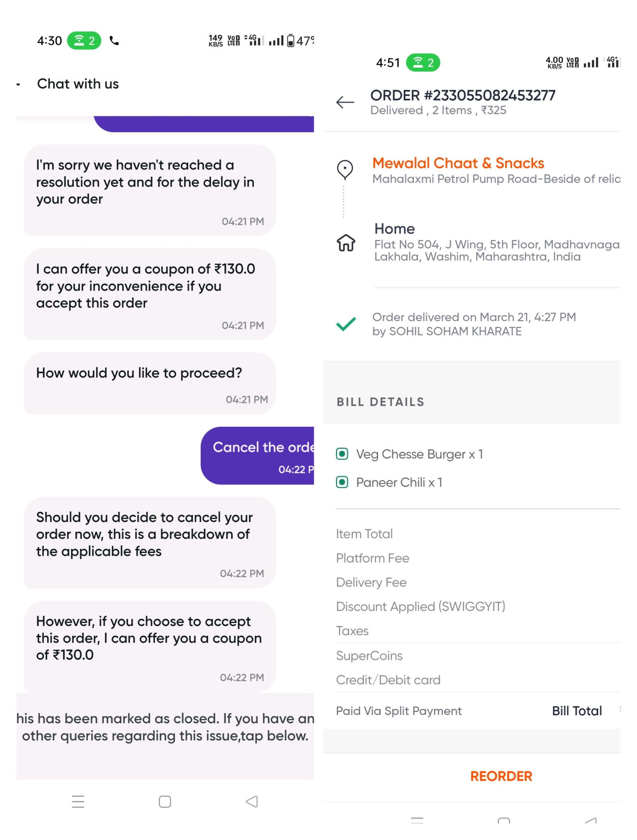Tap the REORDER button
Viewport: 637px width, 840px height.
pyautogui.click(x=501, y=776)
